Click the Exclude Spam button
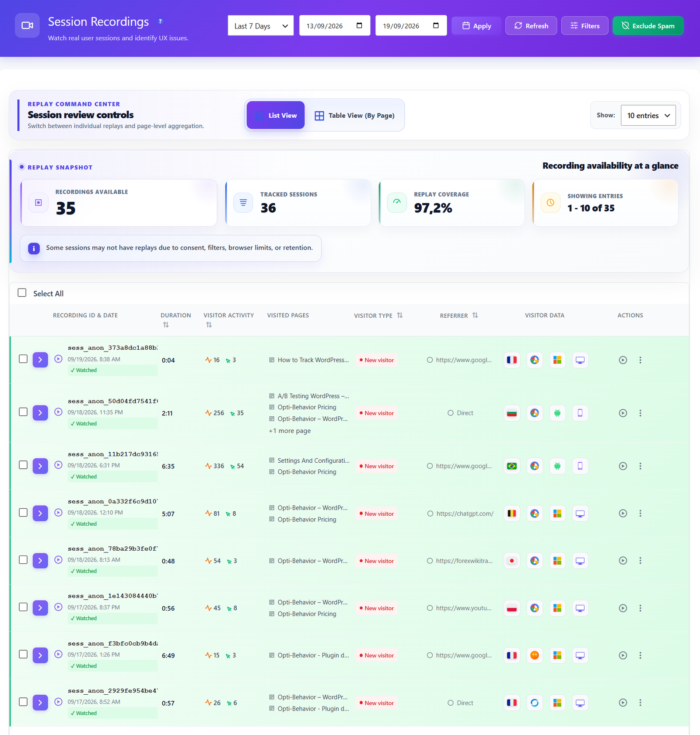The width and height of the screenshot is (700, 735). [x=648, y=26]
